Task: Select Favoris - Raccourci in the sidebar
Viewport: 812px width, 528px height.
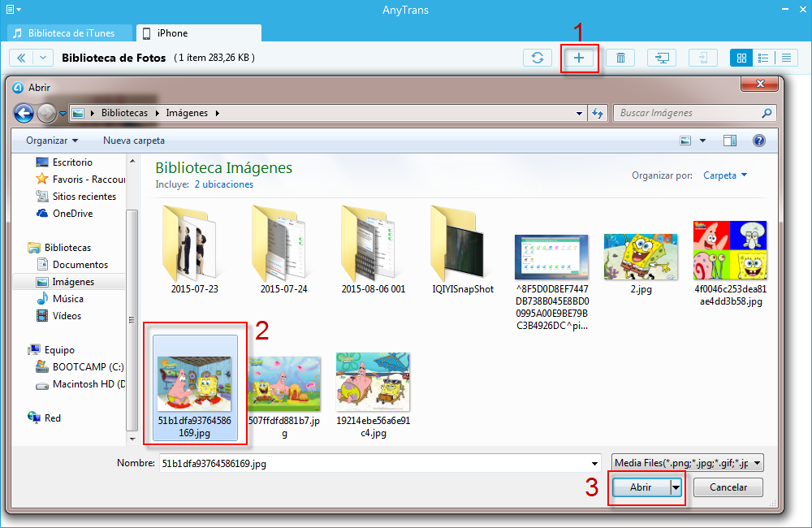Action: [x=80, y=180]
